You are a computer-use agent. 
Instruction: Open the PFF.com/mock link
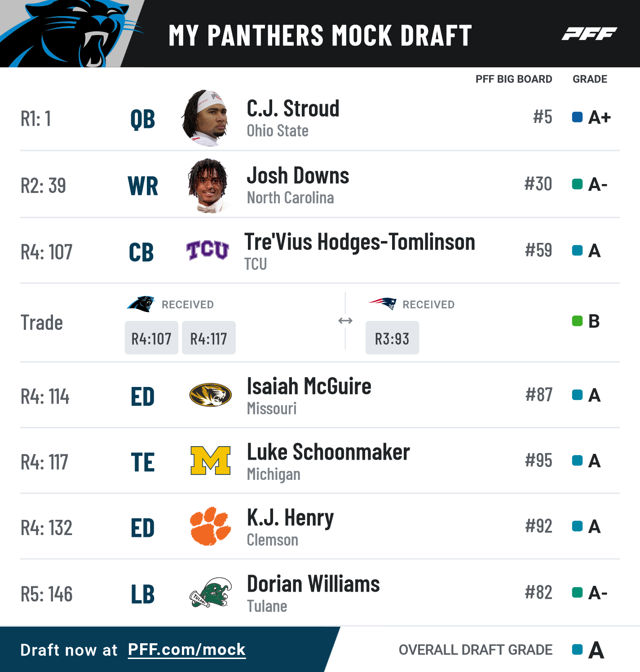click(187, 650)
